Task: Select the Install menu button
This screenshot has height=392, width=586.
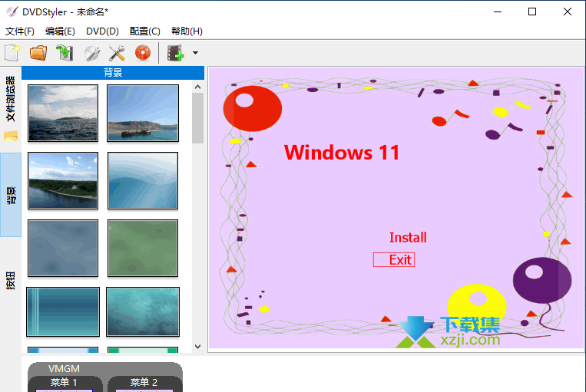Action: pos(408,238)
